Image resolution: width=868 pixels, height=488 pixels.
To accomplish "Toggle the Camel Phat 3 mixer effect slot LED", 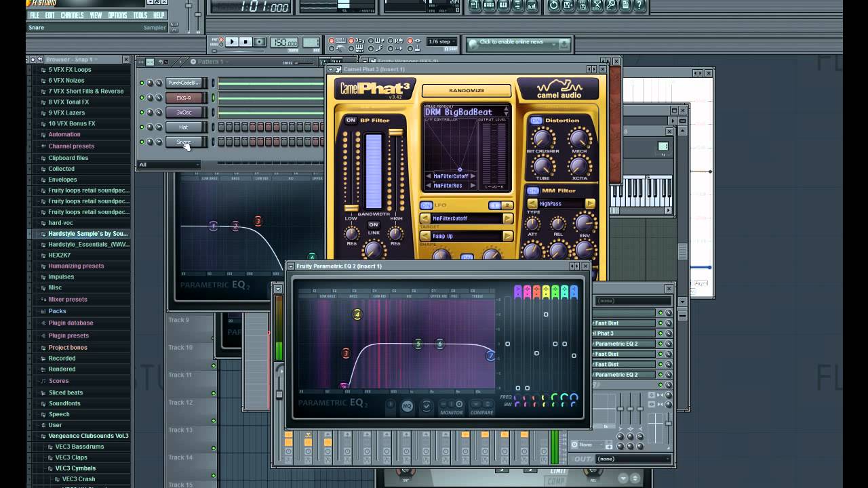I will (x=660, y=333).
